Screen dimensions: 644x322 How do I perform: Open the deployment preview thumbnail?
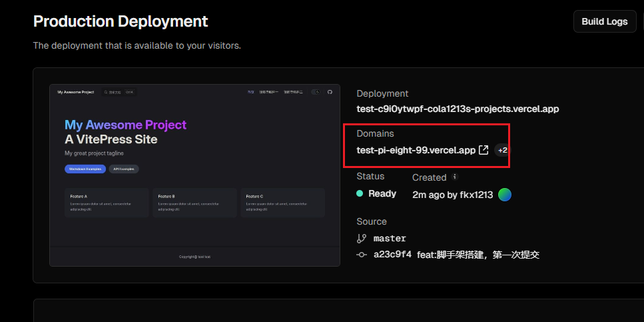tap(194, 175)
